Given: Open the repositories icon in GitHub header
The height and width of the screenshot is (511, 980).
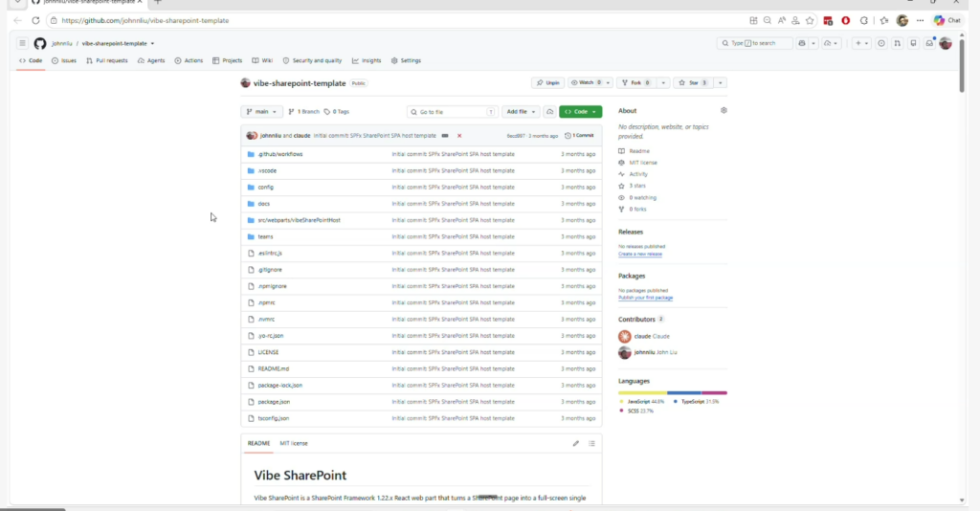Looking at the screenshot, I should (913, 43).
